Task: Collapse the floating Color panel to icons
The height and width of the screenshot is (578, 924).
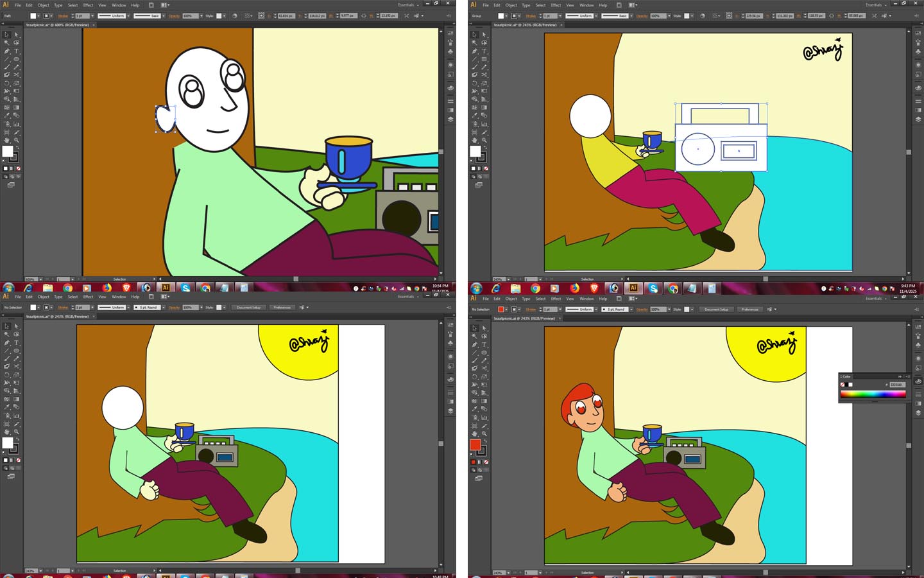Action: 900,376
